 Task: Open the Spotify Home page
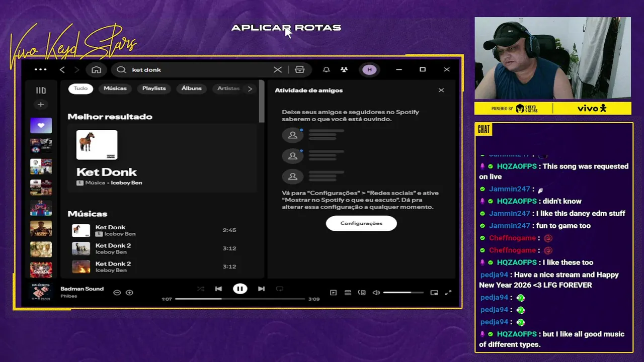pyautogui.click(x=96, y=69)
